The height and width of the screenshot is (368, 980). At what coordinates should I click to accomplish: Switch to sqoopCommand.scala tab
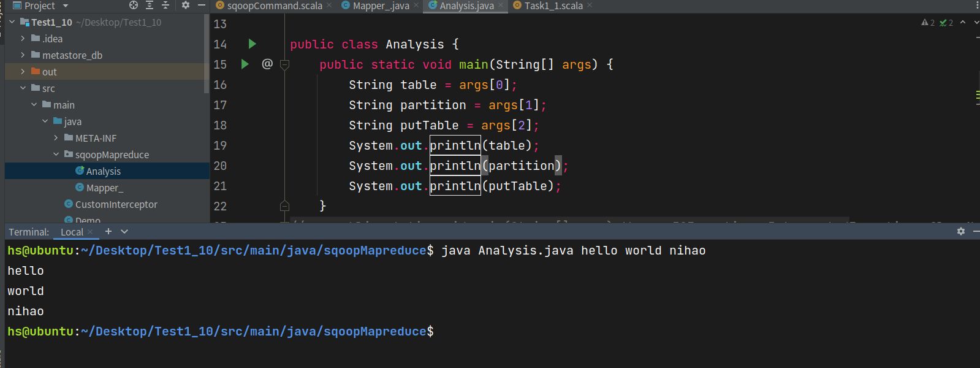point(275,6)
